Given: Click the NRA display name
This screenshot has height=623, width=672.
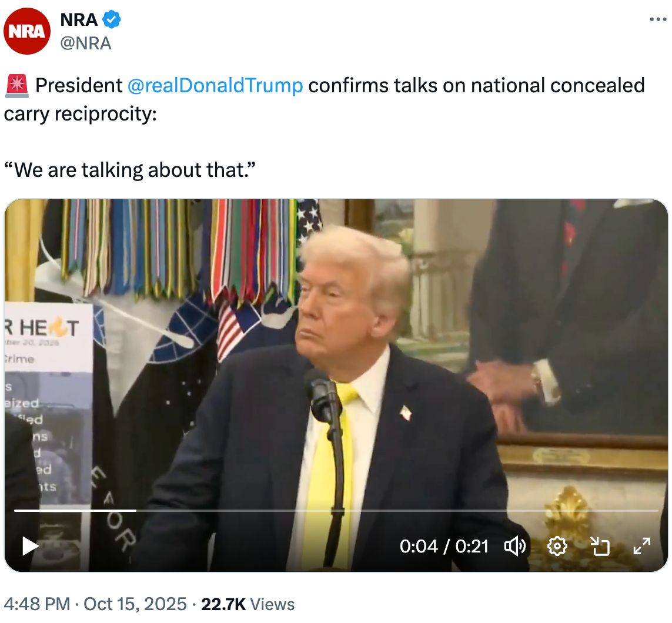Looking at the screenshot, I should [x=79, y=20].
